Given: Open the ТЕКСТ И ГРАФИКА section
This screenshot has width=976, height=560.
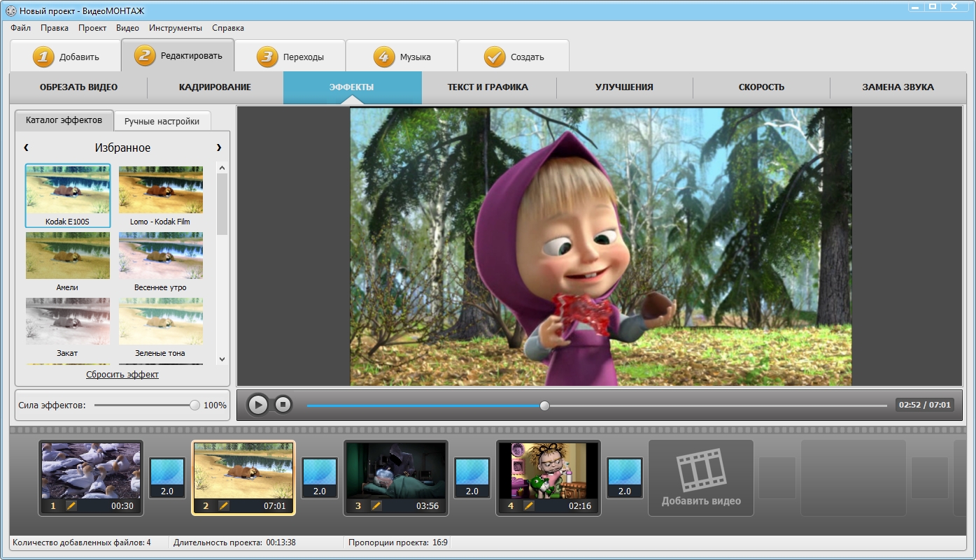Looking at the screenshot, I should coord(488,87).
